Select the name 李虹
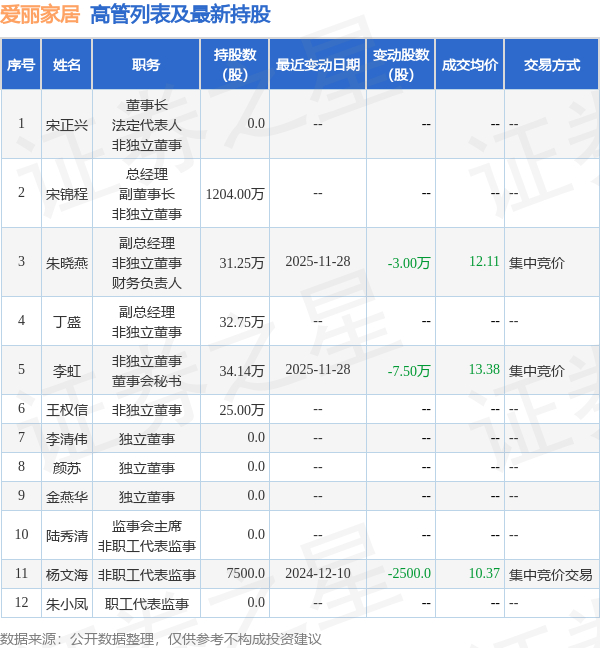Screen dimensions: 600x648 pos(67,371)
